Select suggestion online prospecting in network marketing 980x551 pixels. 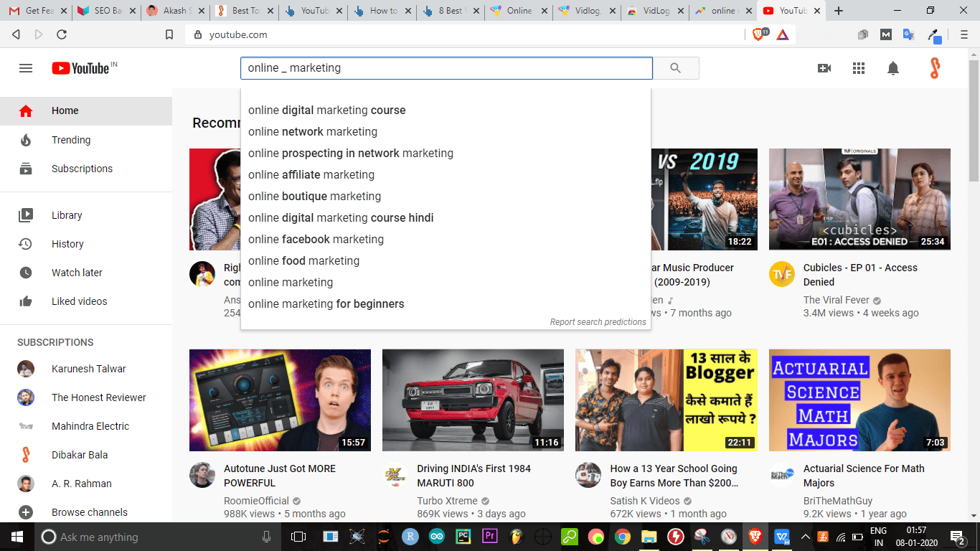[x=446, y=154]
